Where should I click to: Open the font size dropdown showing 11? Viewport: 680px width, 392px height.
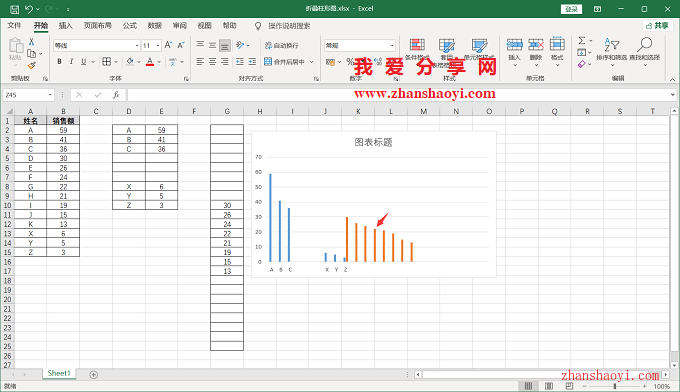tap(158, 46)
